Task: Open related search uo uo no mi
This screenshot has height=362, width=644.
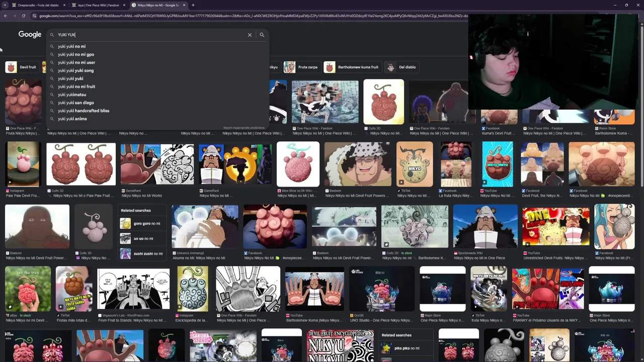Action: tap(141, 239)
